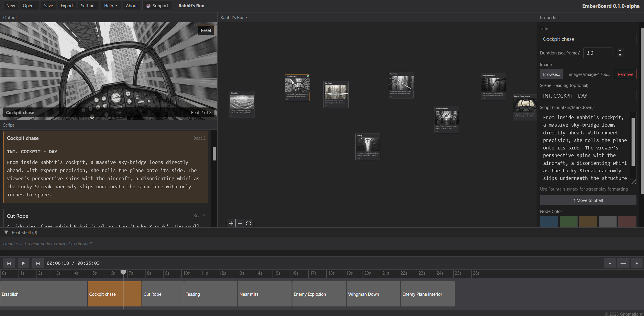Zoom out the node canvas

[x=240, y=223]
